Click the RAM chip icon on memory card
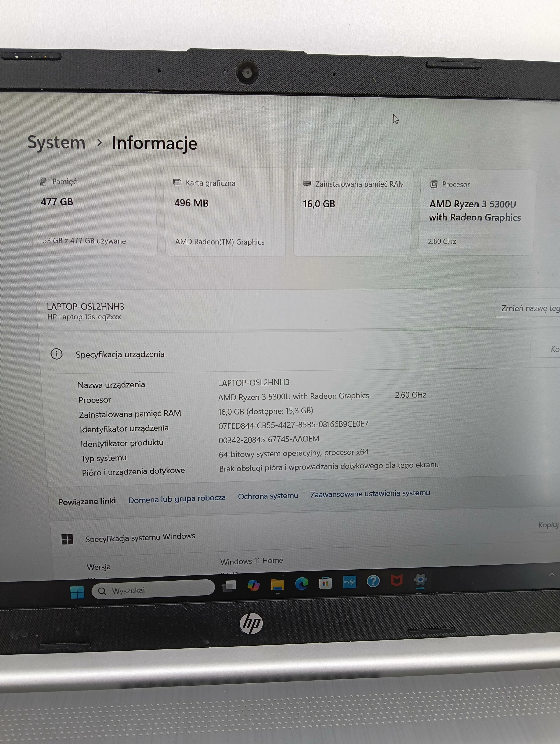The width and height of the screenshot is (560, 744). pos(307,184)
